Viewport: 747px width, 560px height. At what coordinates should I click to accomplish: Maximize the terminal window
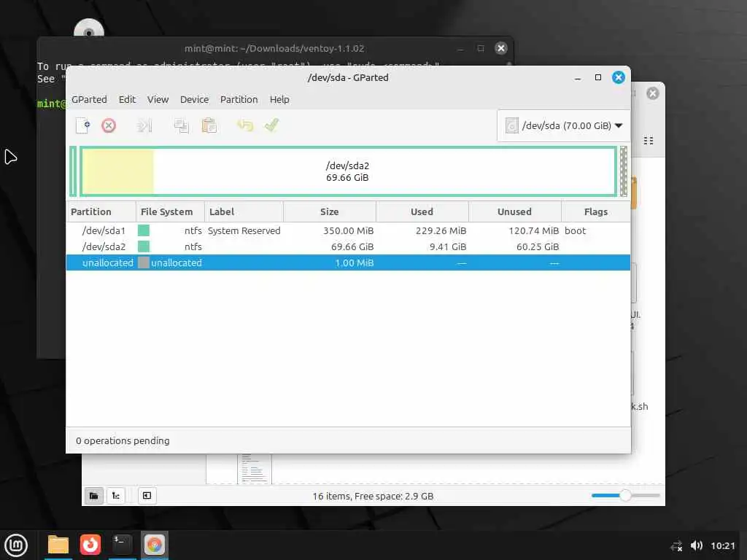click(481, 48)
